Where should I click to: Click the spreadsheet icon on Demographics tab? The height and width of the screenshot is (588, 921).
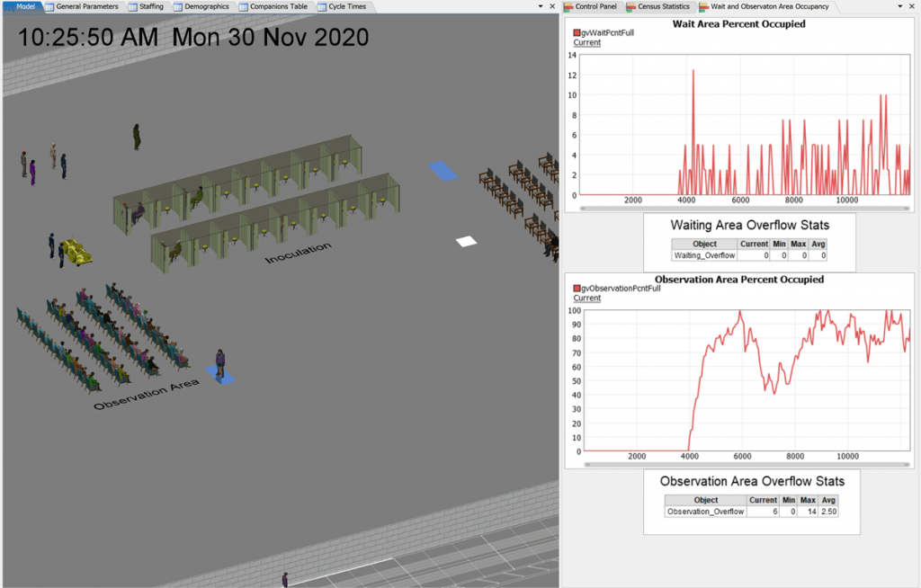click(176, 5)
